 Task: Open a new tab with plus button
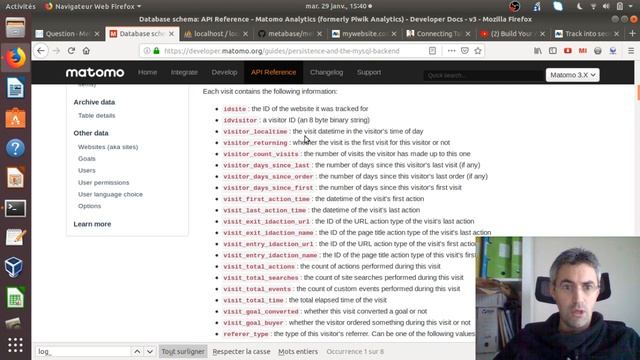tap(632, 33)
